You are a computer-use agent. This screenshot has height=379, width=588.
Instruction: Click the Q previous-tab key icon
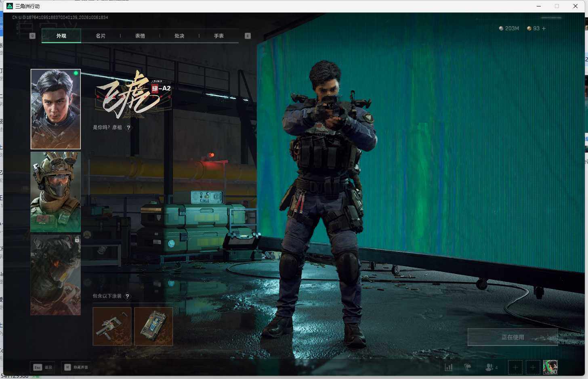33,36
